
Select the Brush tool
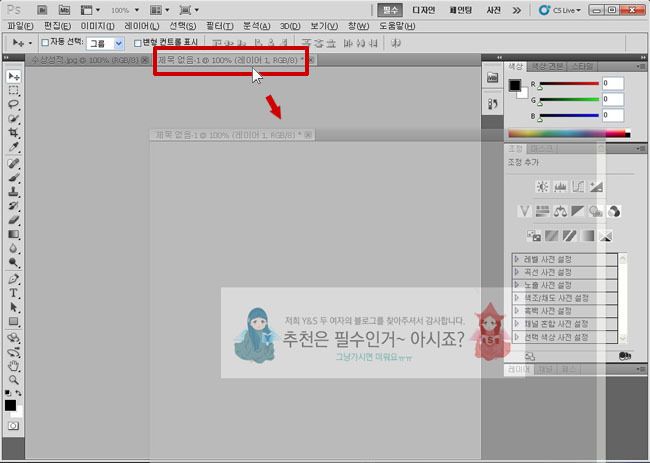[13, 178]
